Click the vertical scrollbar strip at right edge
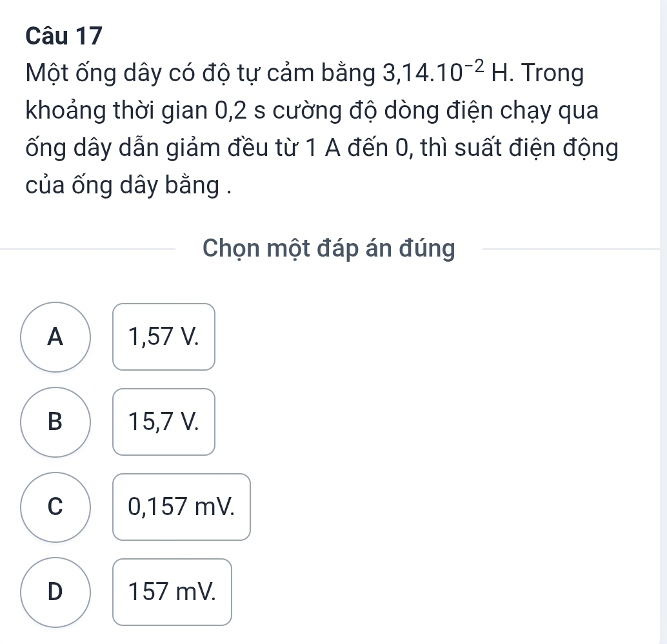 click(663, 322)
